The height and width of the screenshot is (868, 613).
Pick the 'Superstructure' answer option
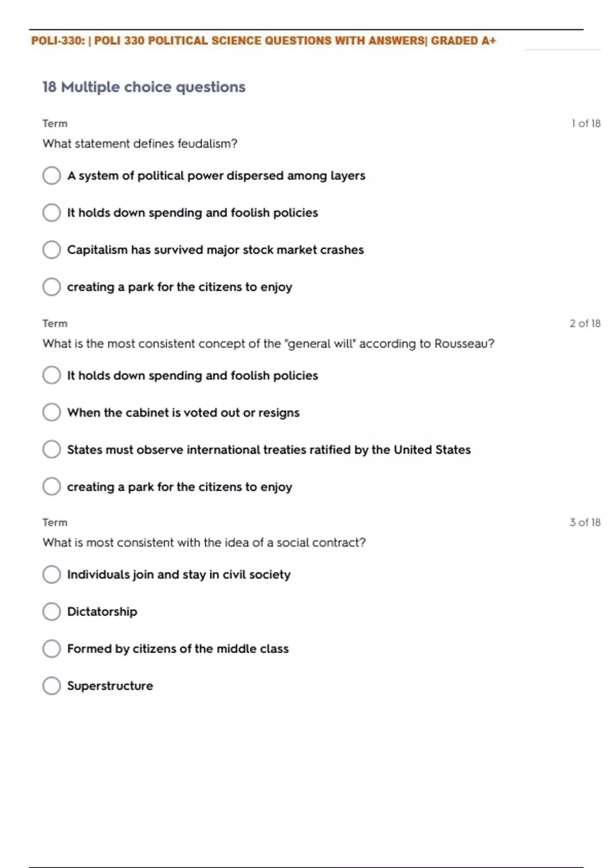(52, 686)
